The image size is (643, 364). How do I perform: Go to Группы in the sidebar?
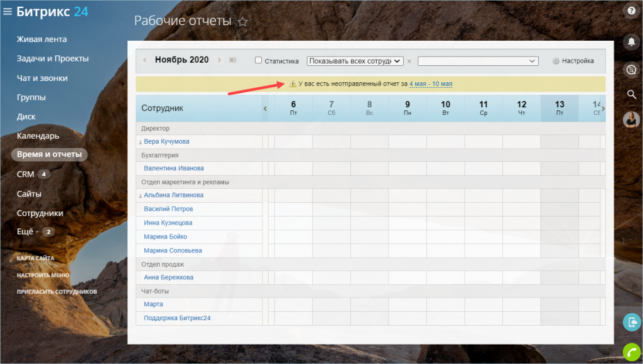[31, 97]
